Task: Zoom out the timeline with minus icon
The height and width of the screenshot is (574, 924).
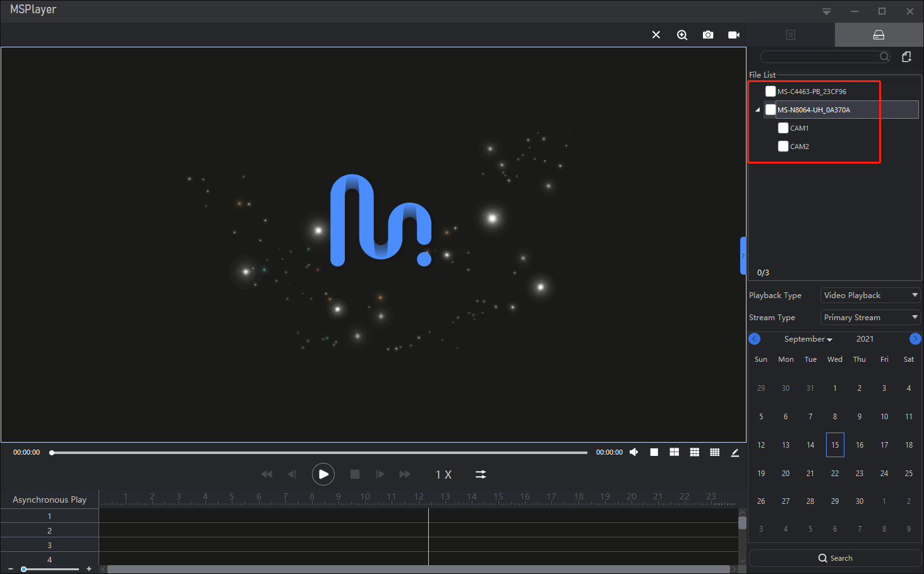Action: [x=11, y=569]
